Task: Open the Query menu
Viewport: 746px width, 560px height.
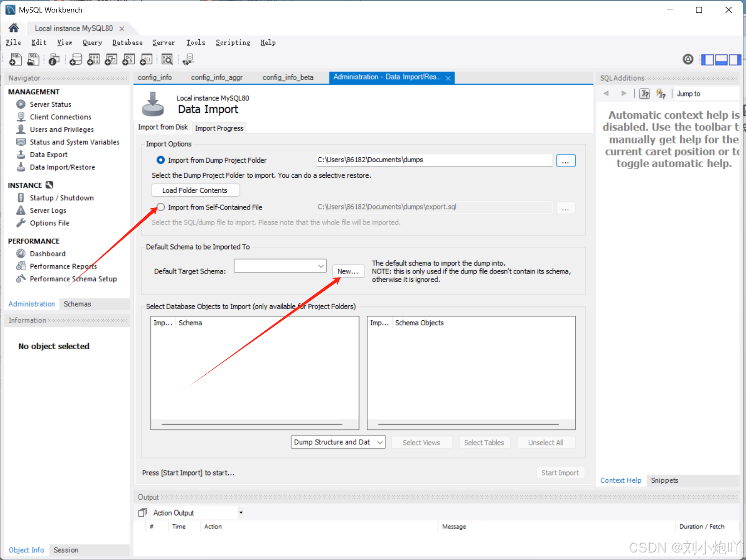Action: (92, 42)
